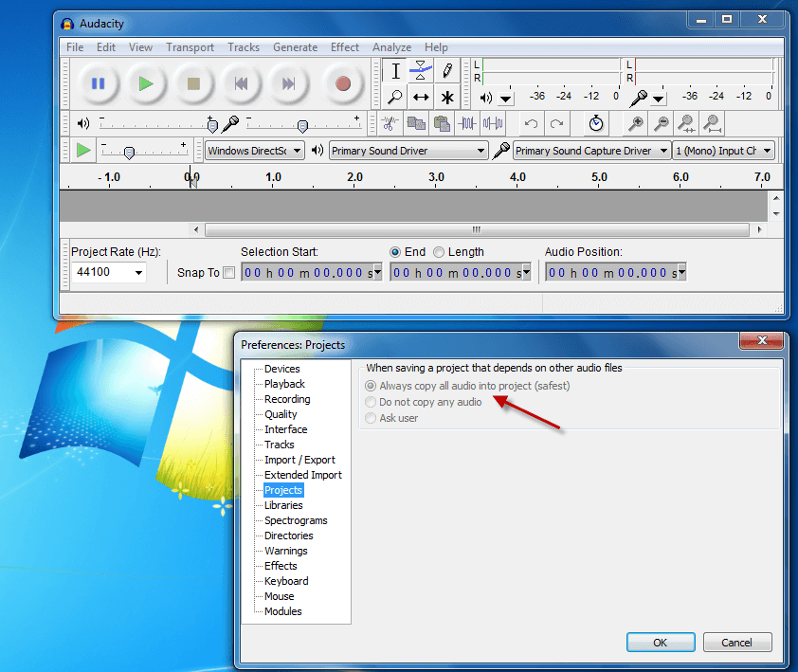Click the Undo arrow icon
This screenshot has height=672, width=798.
532,124
